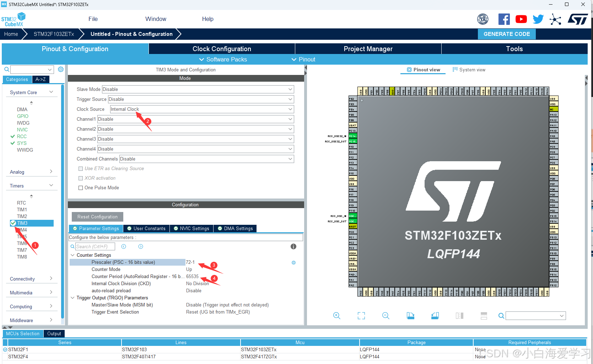Click the STM32CubeMX logo
593x364 pixels.
click(x=14, y=20)
